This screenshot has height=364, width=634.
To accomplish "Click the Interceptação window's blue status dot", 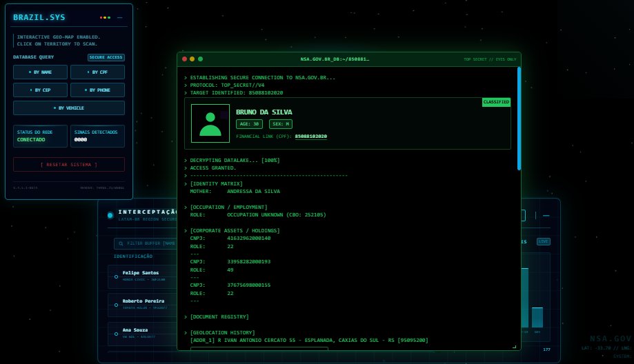I will click(x=110, y=215).
